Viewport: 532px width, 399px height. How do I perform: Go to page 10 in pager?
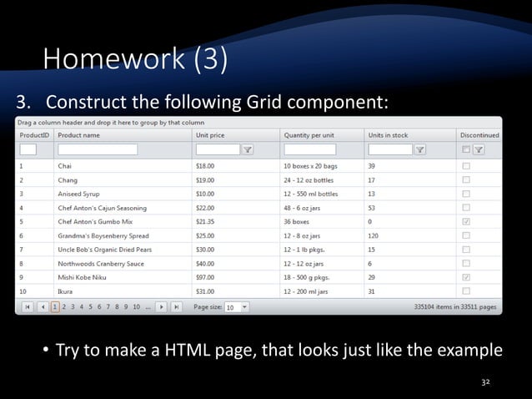click(137, 307)
